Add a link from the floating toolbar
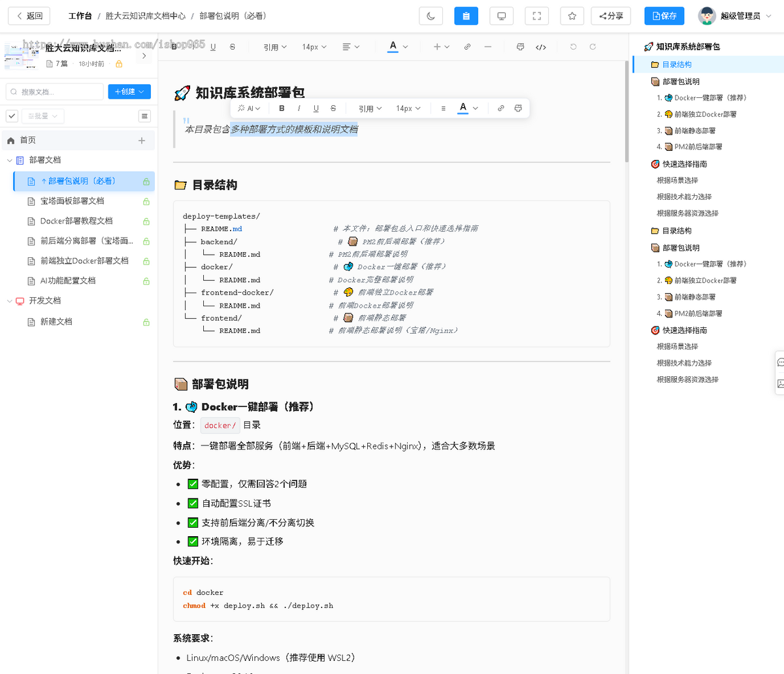 point(500,108)
